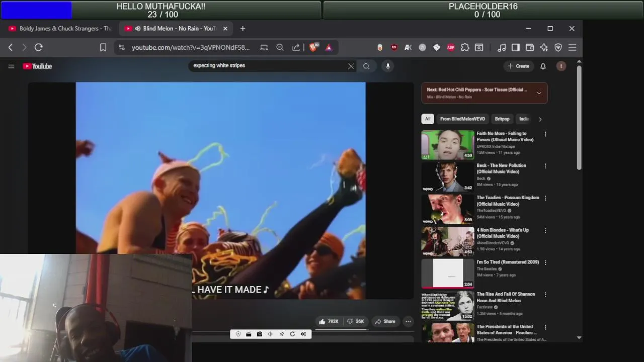644x362 pixels.
Task: Open 4 Non Blondes - What's Up thumbnail
Action: pos(448,242)
